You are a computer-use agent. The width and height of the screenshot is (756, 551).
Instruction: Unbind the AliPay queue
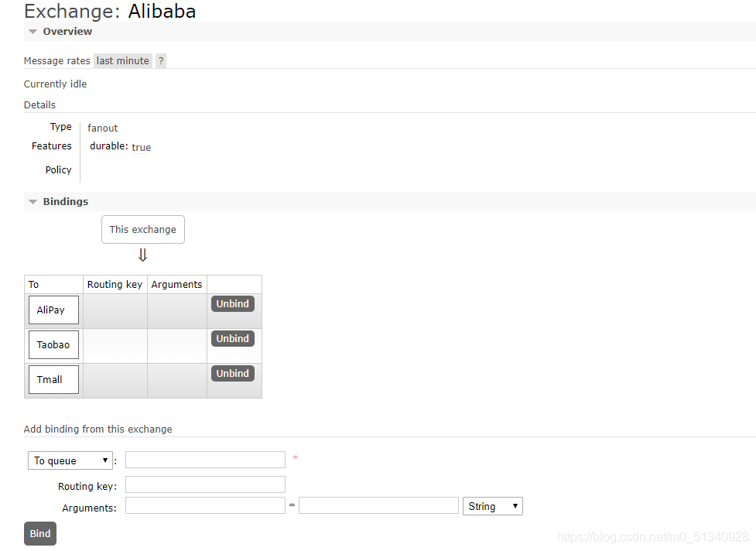point(232,303)
